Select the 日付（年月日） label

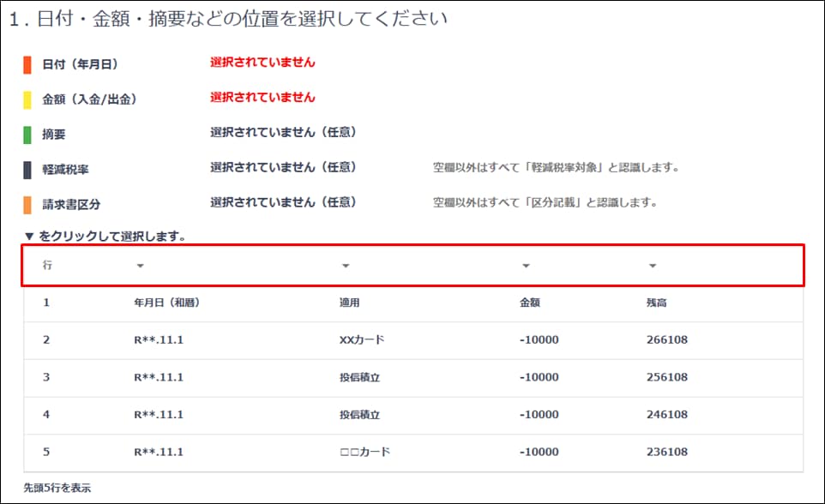(x=80, y=64)
